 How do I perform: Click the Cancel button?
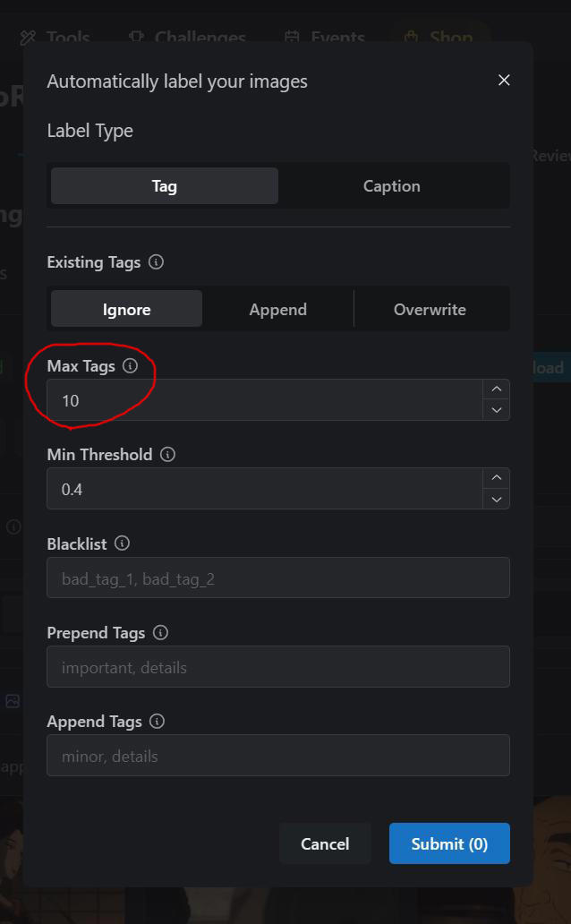(325, 843)
